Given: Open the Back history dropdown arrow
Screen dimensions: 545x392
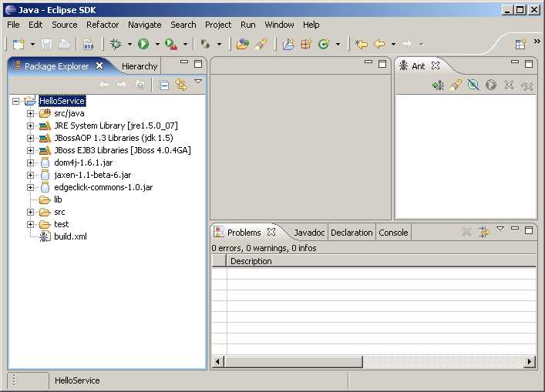Looking at the screenshot, I should 393,45.
